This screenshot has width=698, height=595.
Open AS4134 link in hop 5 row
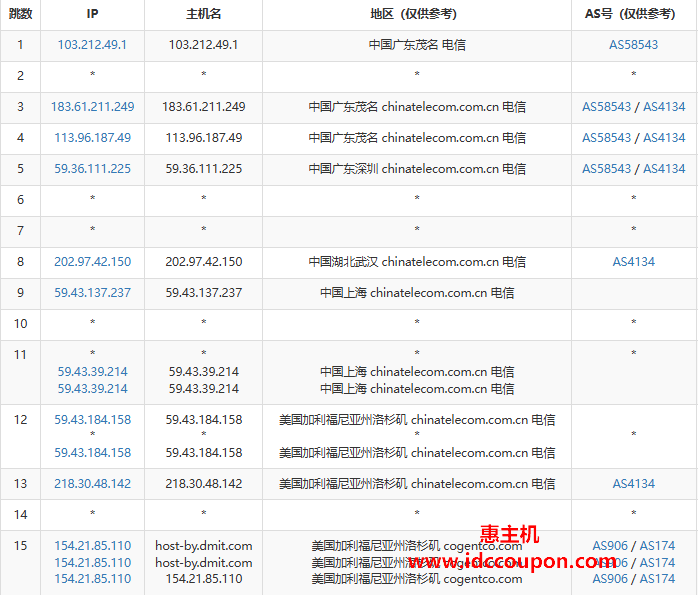pyautogui.click(x=664, y=169)
